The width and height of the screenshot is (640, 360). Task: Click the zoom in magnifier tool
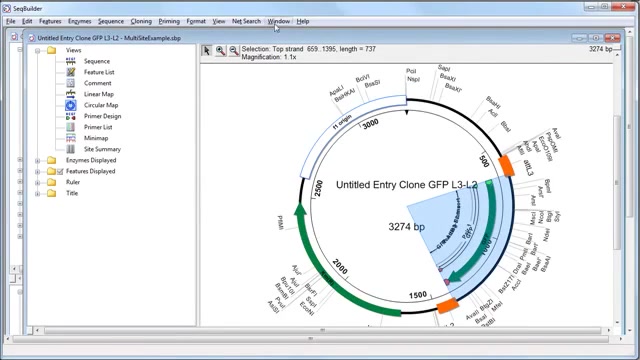coord(220,51)
